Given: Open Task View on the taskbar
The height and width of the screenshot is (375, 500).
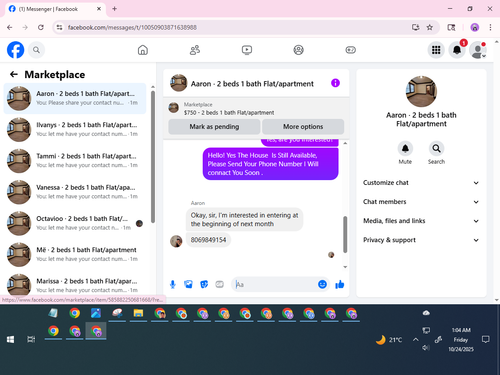Looking at the screenshot, I should pyautogui.click(x=31, y=339).
